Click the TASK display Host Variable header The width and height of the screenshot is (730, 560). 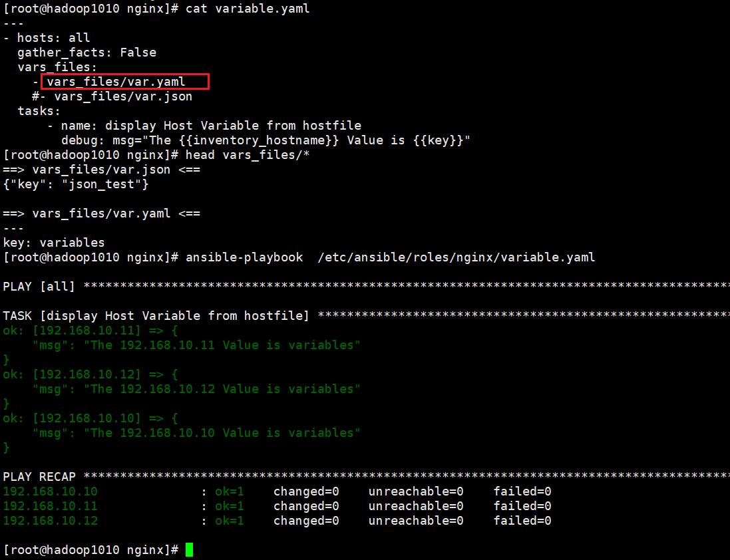pos(156,316)
